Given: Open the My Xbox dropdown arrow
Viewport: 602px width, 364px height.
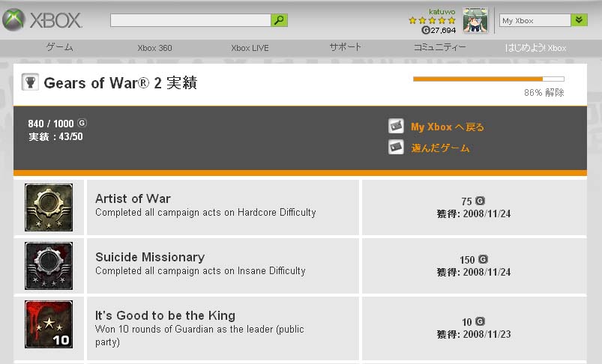Looking at the screenshot, I should coord(579,20).
